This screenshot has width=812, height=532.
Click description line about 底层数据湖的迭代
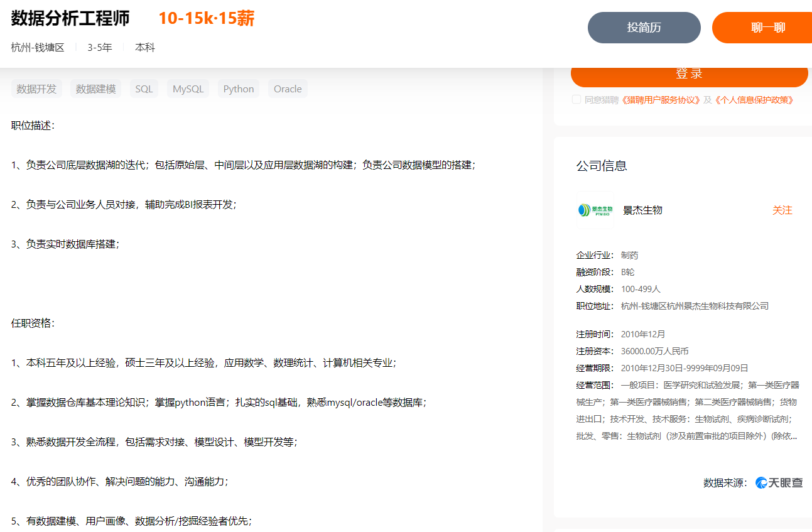[244, 165]
